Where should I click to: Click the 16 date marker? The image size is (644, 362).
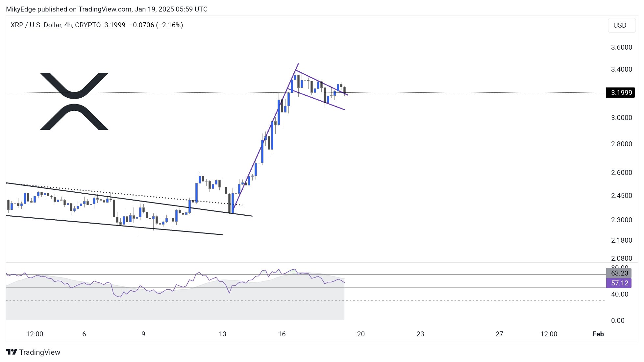point(282,334)
